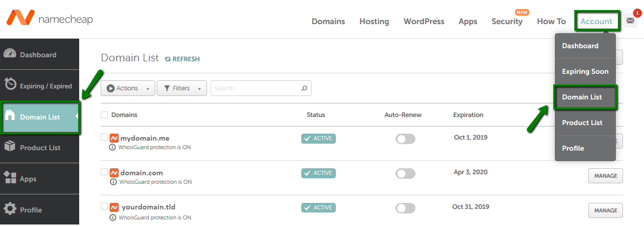This screenshot has width=644, height=226.
Task: Choose Domain List in Account dropdown
Action: pyautogui.click(x=585, y=97)
